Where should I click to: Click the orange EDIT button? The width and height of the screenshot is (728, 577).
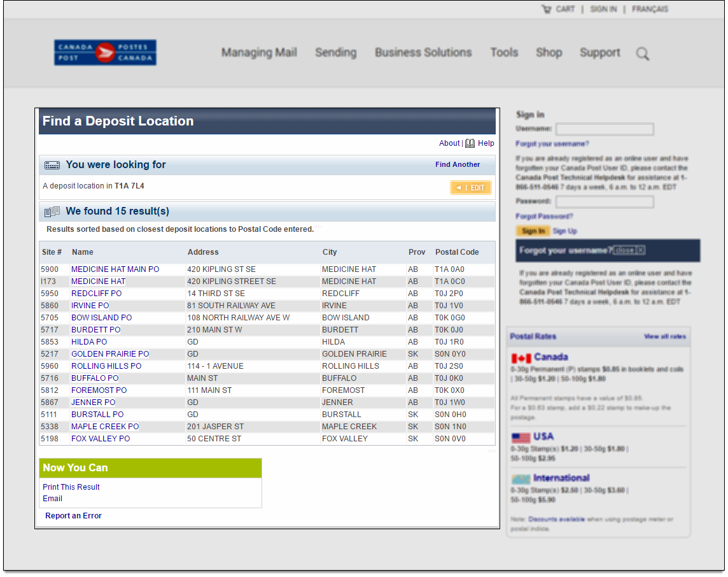pyautogui.click(x=470, y=188)
